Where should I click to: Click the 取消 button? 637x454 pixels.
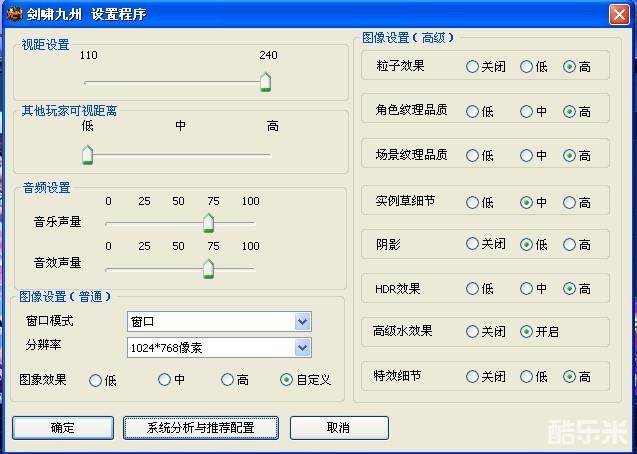pyautogui.click(x=338, y=427)
